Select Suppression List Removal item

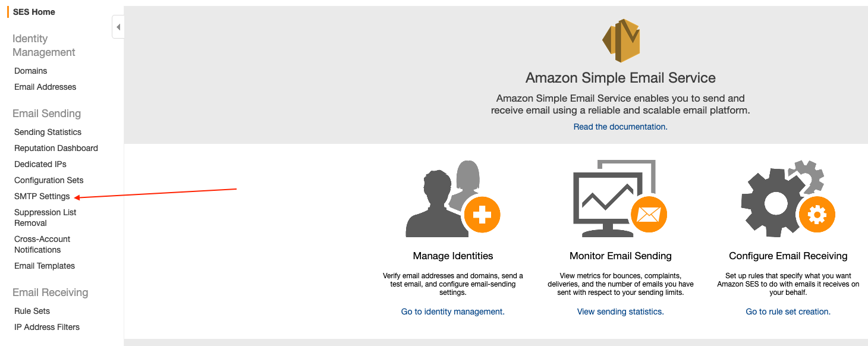point(45,218)
